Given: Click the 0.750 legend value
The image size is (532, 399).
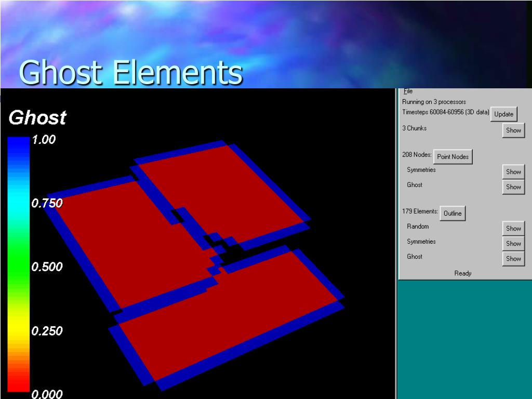Looking at the screenshot, I should [47, 203].
